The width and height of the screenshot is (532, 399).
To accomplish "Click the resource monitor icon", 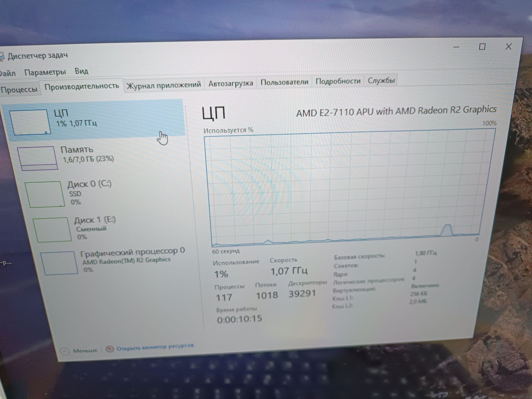I will (x=110, y=349).
